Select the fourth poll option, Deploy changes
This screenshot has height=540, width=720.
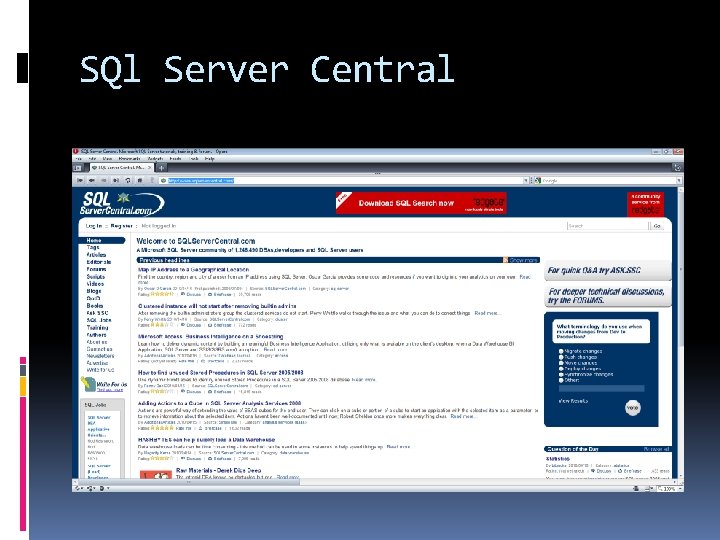tap(561, 369)
